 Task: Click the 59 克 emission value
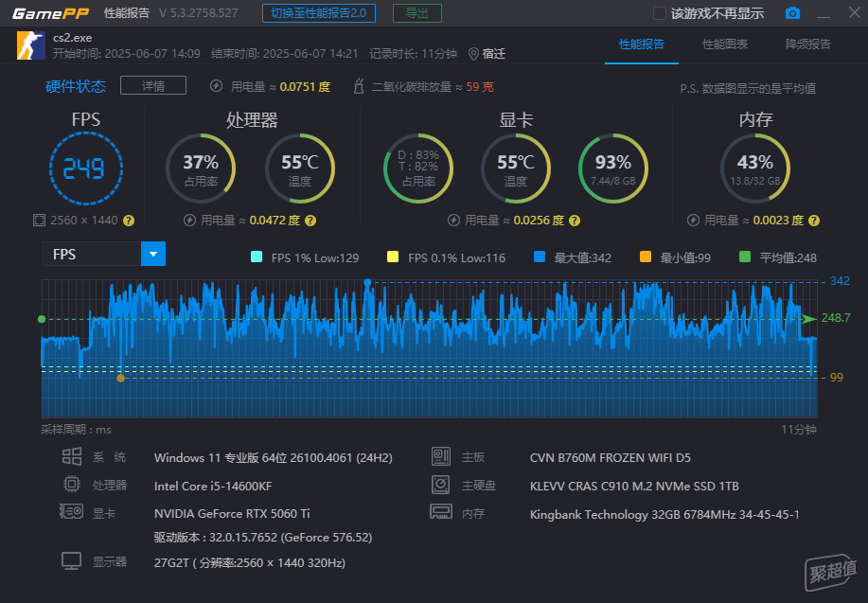[x=479, y=87]
